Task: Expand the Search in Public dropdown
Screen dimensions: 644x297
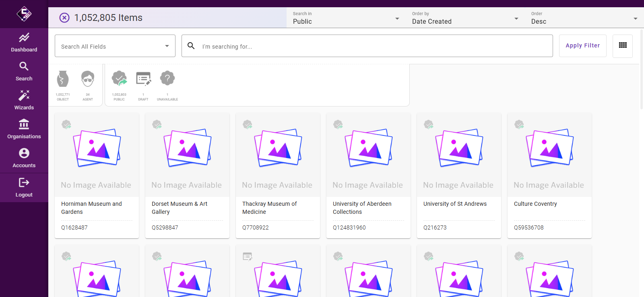Action: coord(346,18)
